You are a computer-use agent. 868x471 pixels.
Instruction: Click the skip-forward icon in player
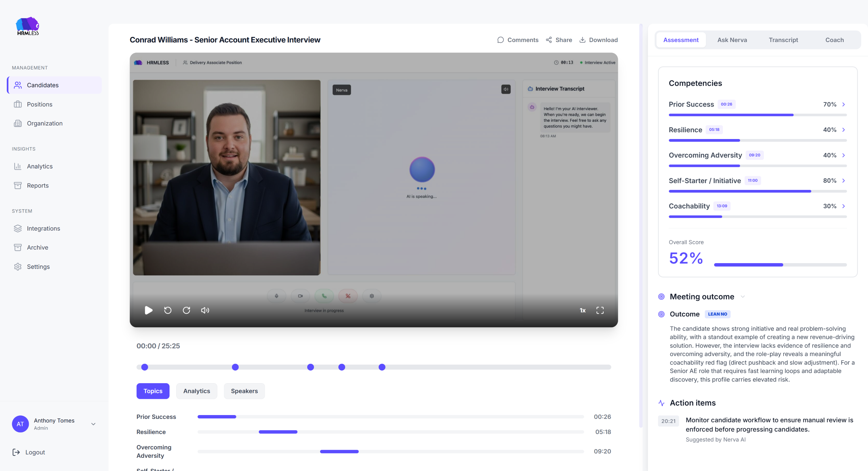186,310
